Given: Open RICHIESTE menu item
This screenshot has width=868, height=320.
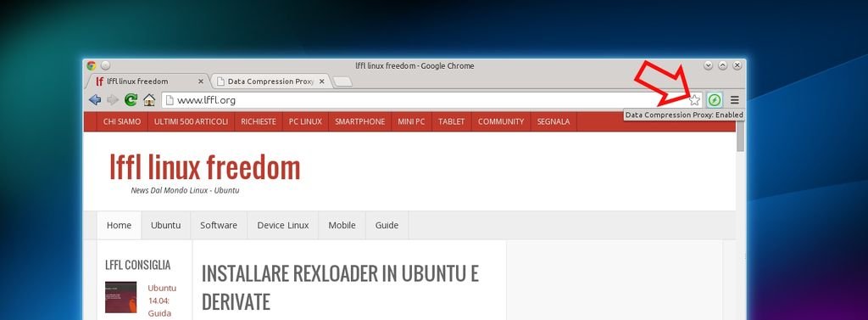Looking at the screenshot, I should click(x=259, y=121).
